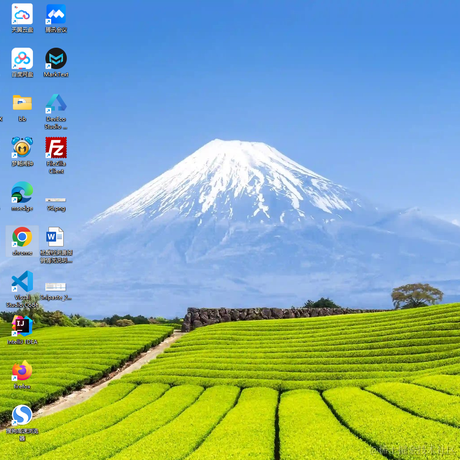Image resolution: width=460 pixels, height=460 pixels.
Task: Click the lone tree on the hillside
Action: pos(417,296)
